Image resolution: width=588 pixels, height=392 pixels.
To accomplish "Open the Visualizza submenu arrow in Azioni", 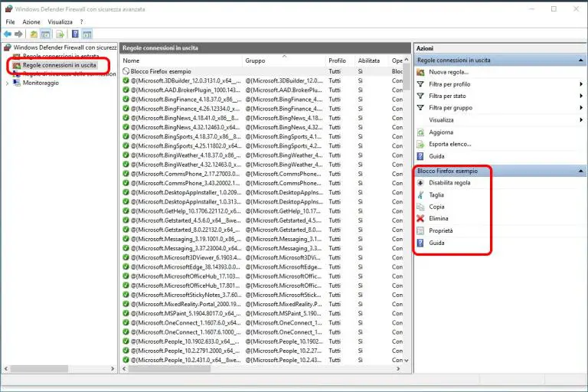I will [581, 120].
